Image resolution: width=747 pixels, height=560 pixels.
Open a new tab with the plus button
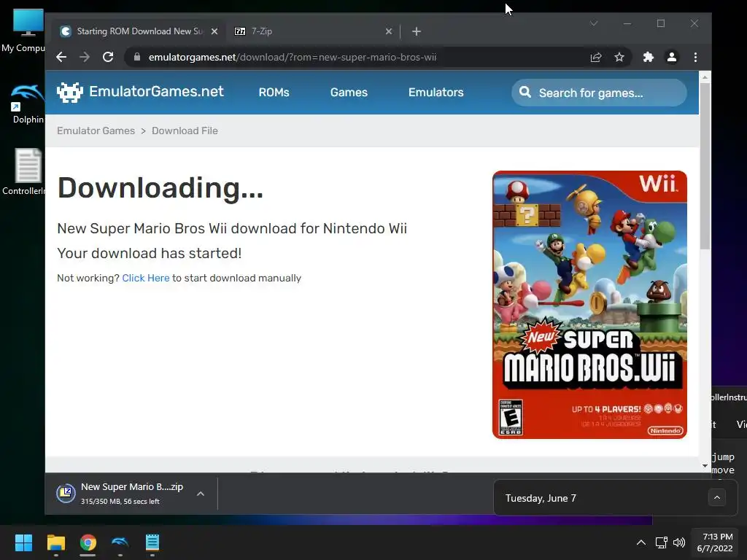click(417, 31)
